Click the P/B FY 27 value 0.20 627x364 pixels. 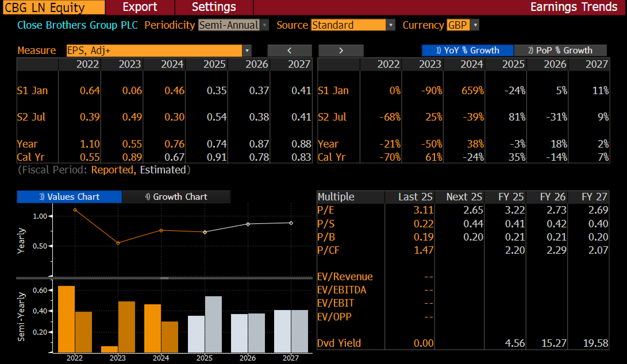pos(598,237)
